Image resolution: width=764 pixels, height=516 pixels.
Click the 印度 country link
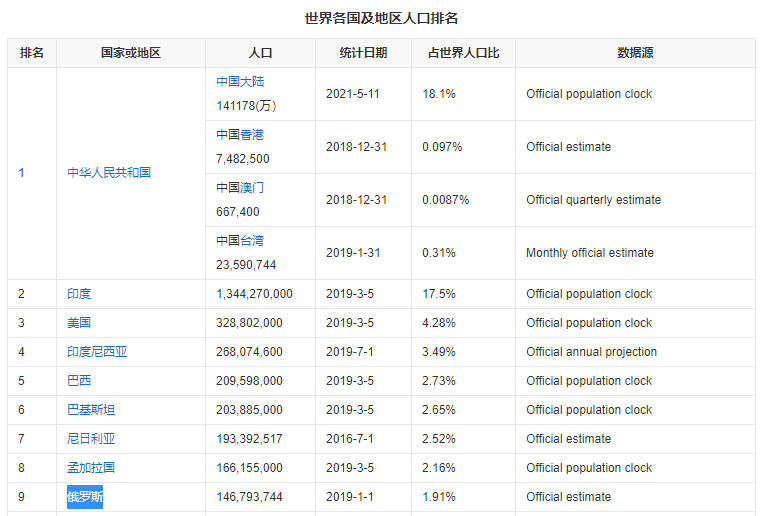[x=79, y=294]
